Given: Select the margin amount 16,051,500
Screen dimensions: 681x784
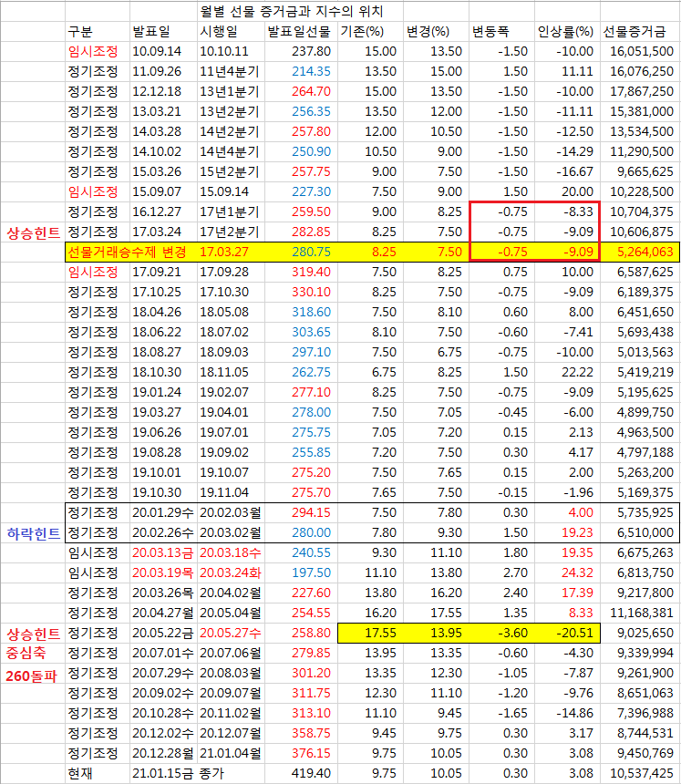Looking at the screenshot, I should tap(642, 51).
